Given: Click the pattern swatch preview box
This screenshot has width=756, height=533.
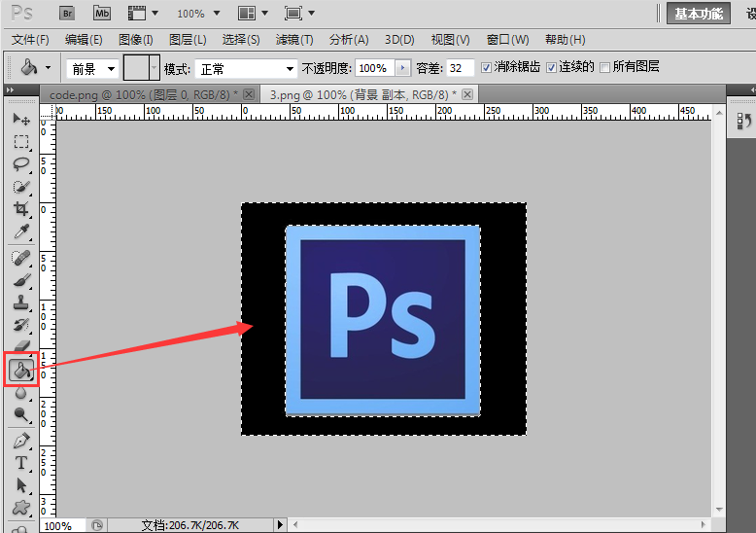Looking at the screenshot, I should (x=136, y=68).
